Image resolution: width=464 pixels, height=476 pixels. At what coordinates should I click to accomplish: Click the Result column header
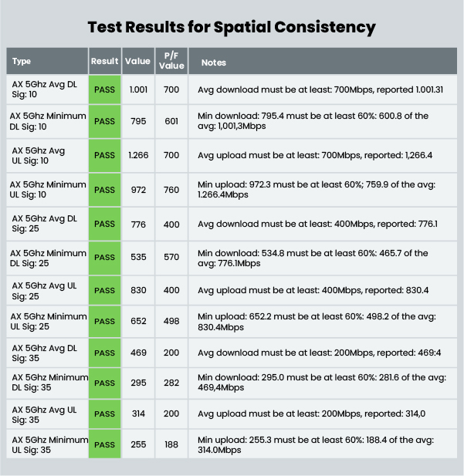(x=104, y=62)
